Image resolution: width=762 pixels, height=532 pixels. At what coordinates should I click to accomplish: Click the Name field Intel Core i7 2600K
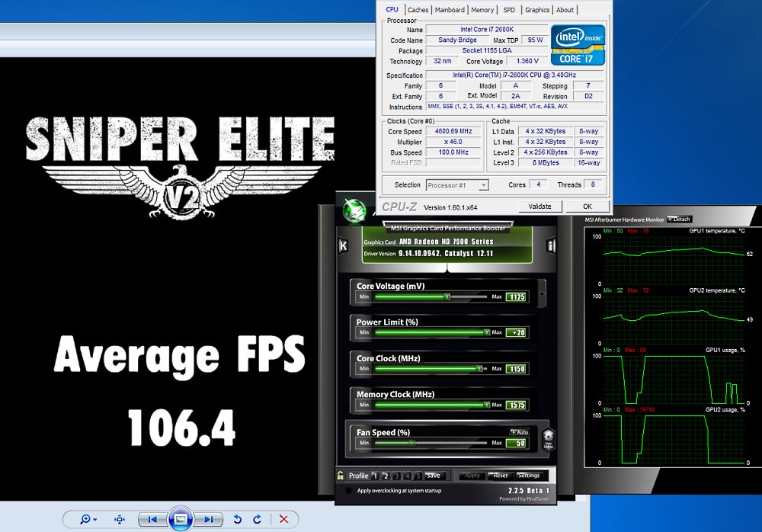tap(487, 29)
